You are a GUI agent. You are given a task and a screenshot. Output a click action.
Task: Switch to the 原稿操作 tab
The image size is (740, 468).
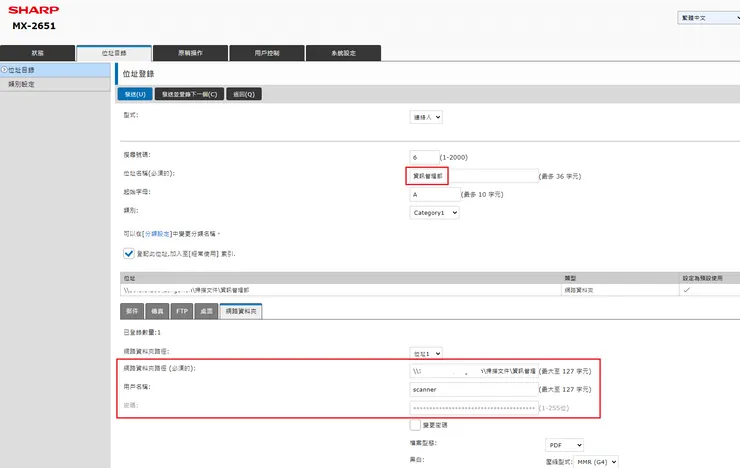(x=190, y=53)
